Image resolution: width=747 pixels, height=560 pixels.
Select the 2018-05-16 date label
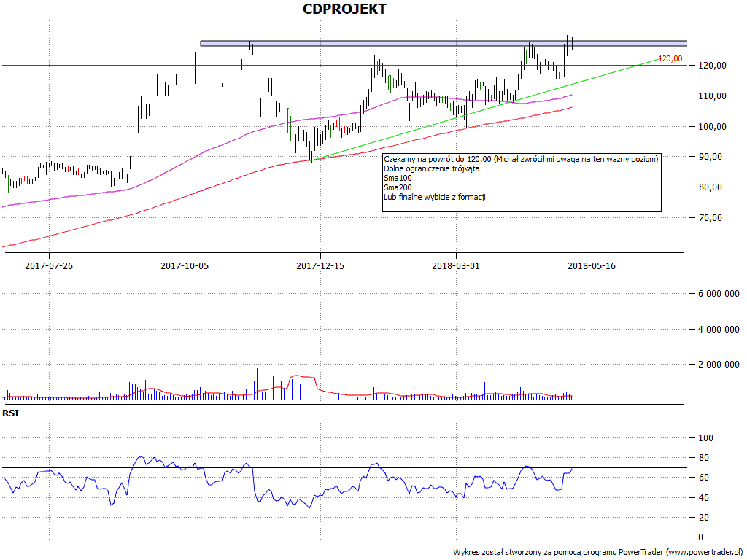[591, 265]
